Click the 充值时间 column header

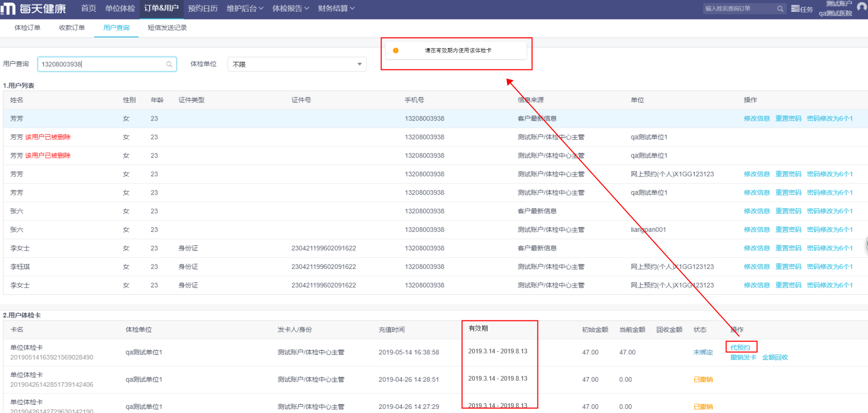pyautogui.click(x=392, y=330)
